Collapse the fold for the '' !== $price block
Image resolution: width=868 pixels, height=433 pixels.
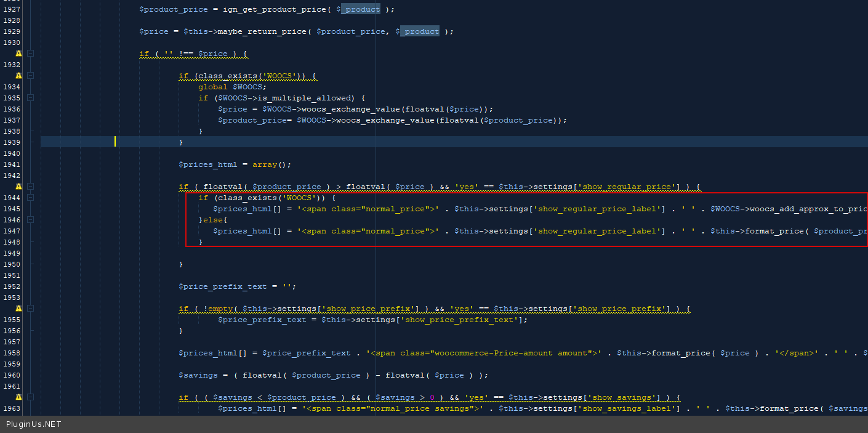pyautogui.click(x=30, y=54)
